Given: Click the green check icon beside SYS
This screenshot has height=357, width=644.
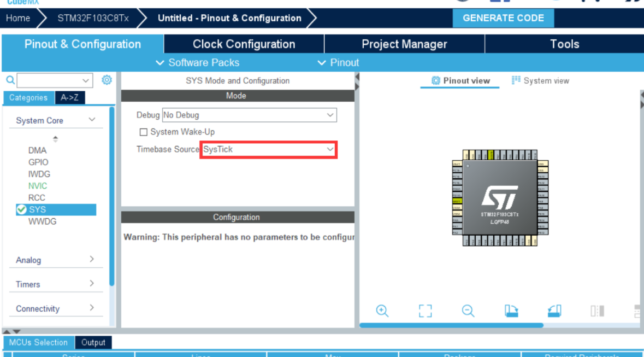Looking at the screenshot, I should (21, 209).
